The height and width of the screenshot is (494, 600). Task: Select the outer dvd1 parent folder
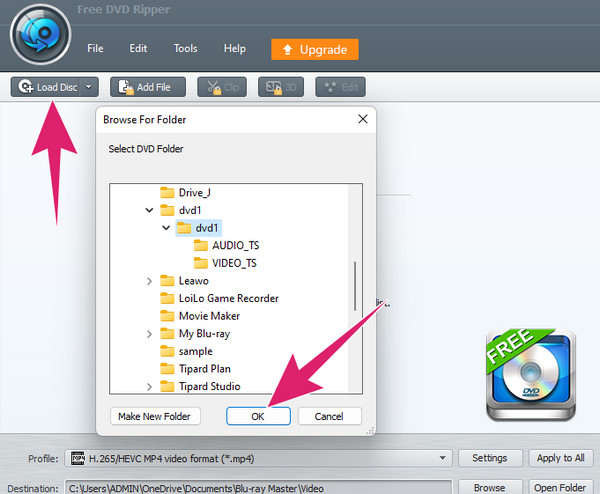tap(181, 210)
